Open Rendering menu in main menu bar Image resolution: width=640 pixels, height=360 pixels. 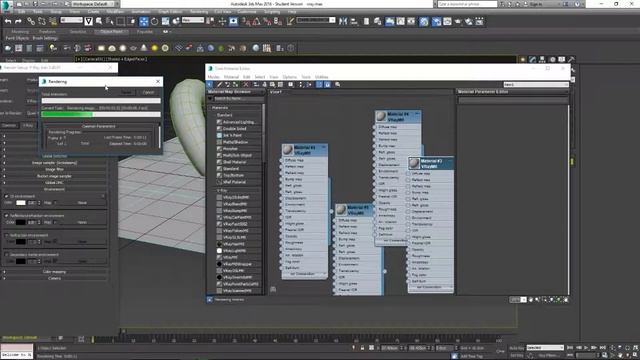pos(199,12)
